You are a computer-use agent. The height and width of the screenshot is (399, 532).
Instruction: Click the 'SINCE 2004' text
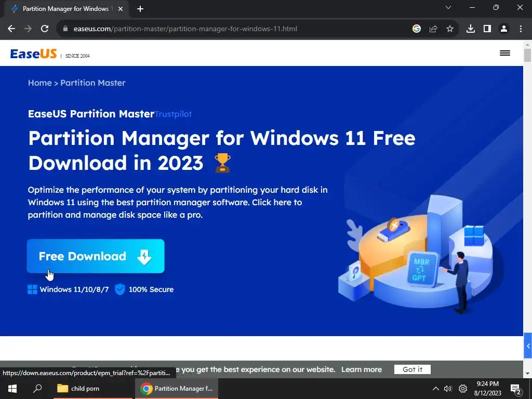[77, 56]
